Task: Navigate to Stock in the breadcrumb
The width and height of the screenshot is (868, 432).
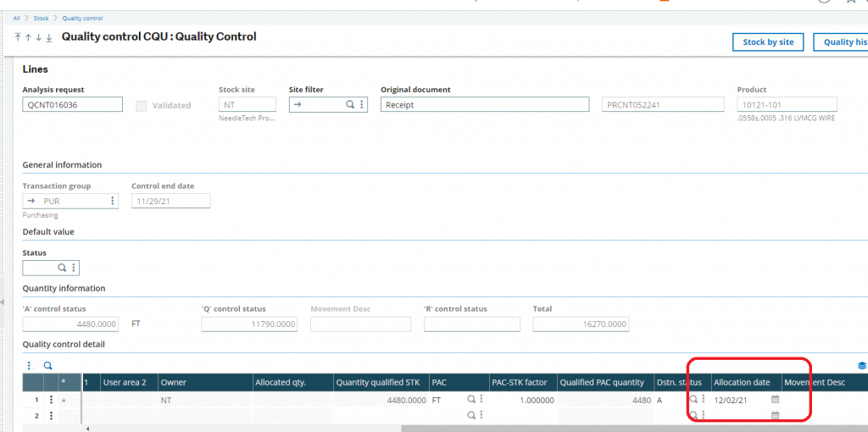Action: pos(41,17)
